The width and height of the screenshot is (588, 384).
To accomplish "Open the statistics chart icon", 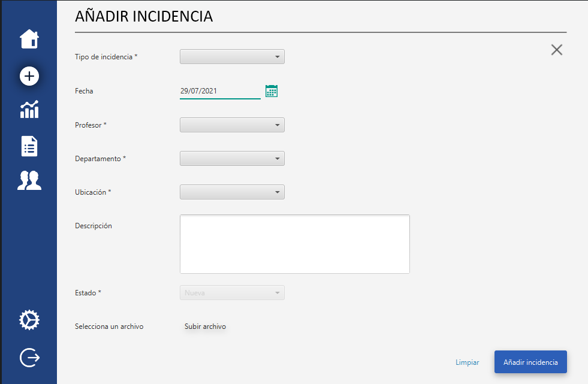I will pos(29,110).
